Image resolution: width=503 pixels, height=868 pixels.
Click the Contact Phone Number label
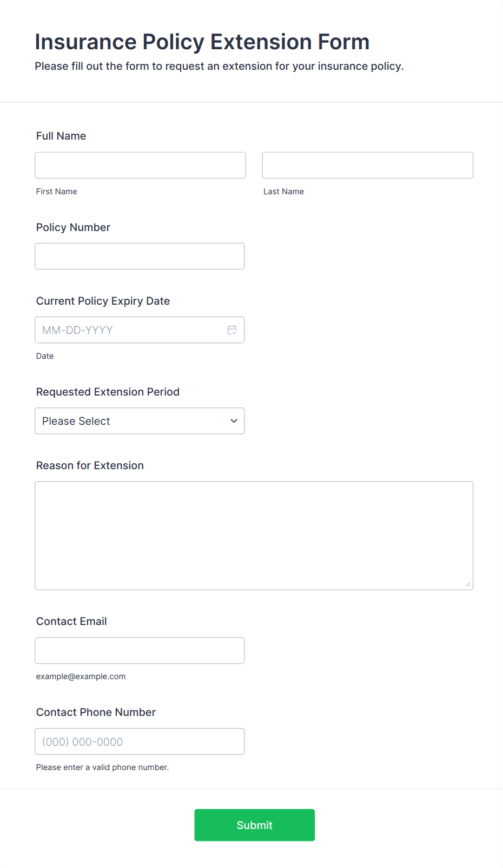point(96,712)
